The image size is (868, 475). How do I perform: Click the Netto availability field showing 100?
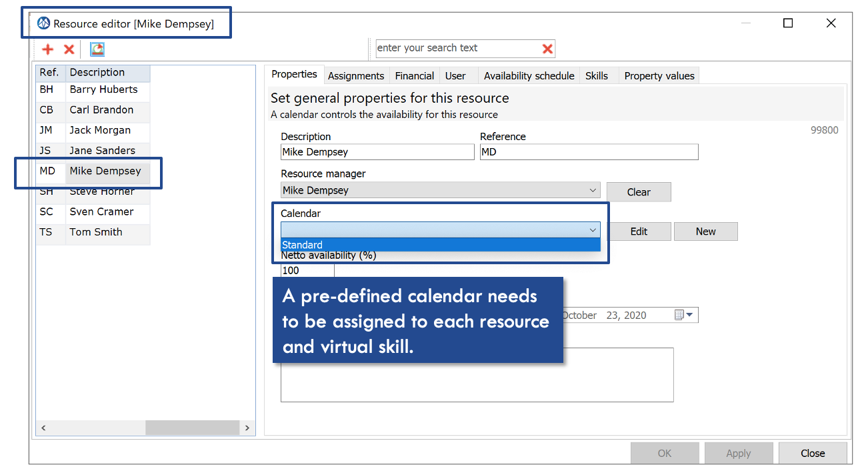point(307,270)
